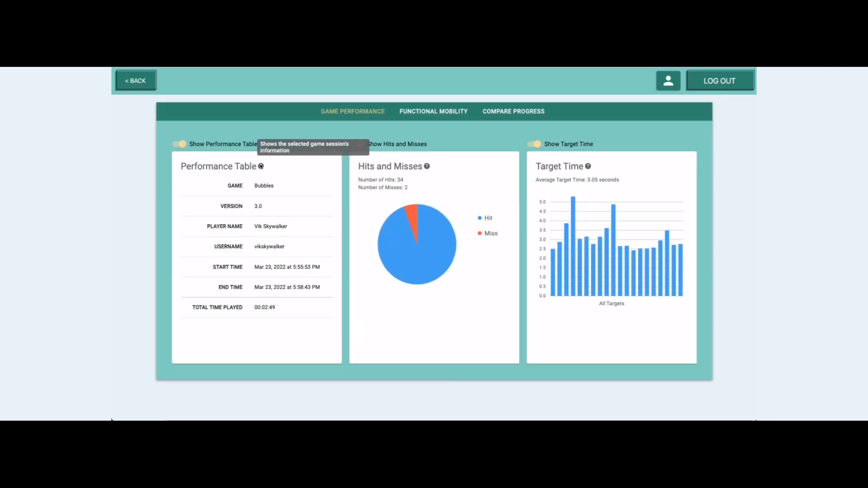868x488 pixels.
Task: Click the LOG OUT button
Action: tap(720, 80)
